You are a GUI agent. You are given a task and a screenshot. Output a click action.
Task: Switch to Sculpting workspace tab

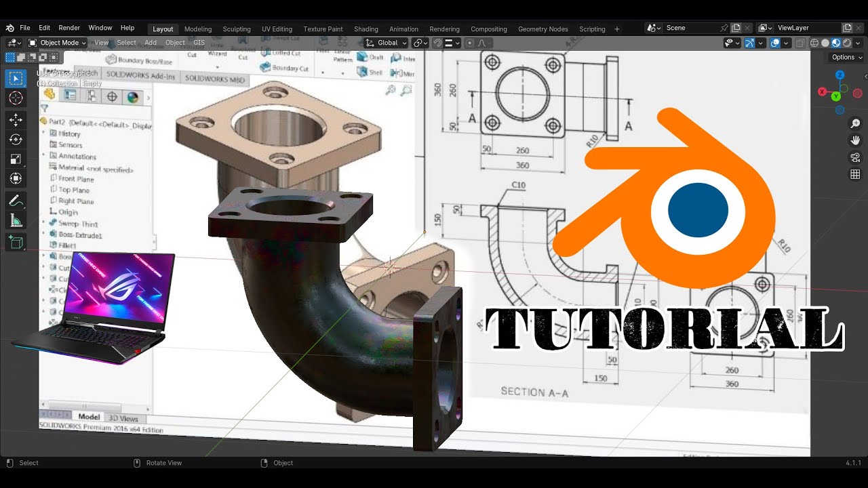click(237, 29)
